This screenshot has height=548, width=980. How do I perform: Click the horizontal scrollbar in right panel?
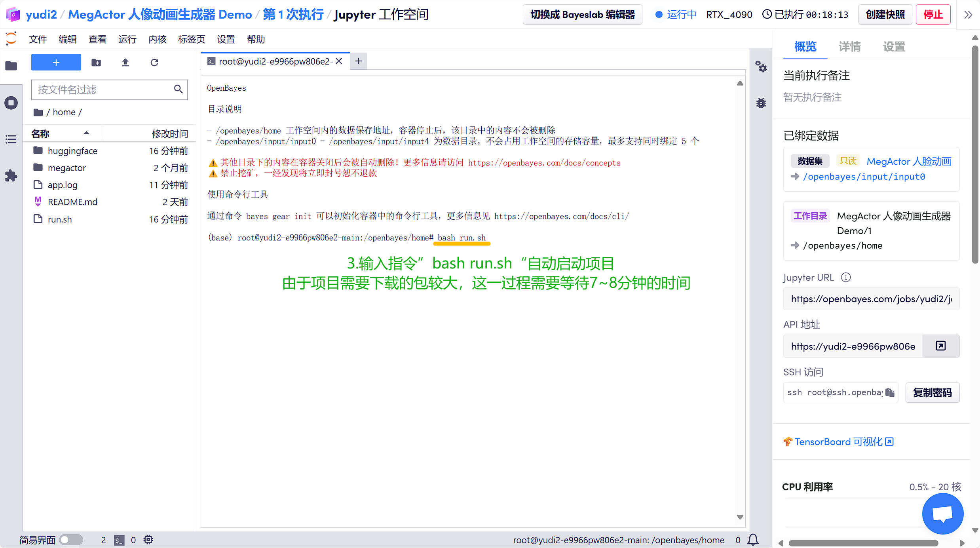click(x=863, y=543)
